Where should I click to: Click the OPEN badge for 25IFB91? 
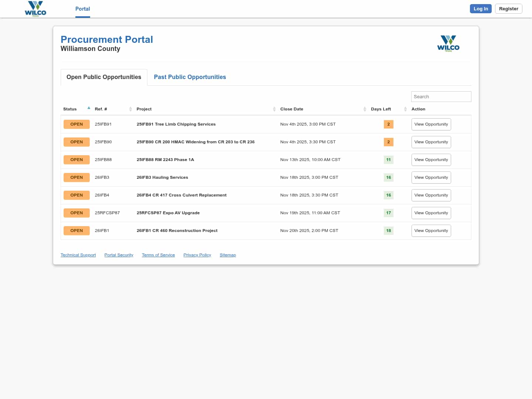click(x=76, y=124)
